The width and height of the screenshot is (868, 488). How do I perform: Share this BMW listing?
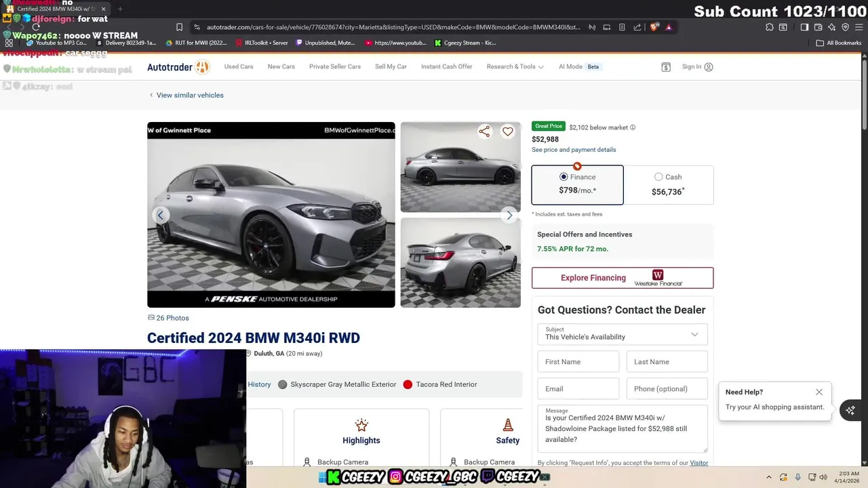click(484, 131)
